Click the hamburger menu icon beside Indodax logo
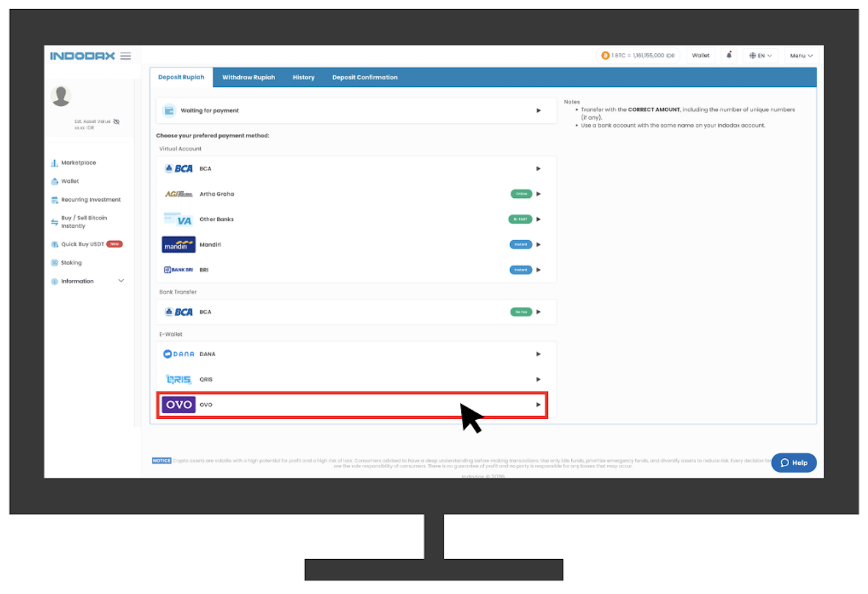This screenshot has height=594, width=868. 126,56
